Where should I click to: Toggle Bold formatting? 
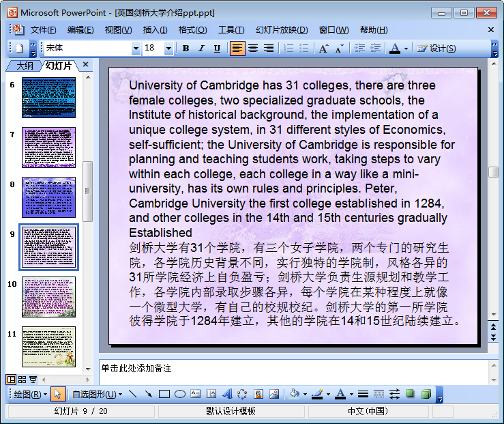point(186,48)
